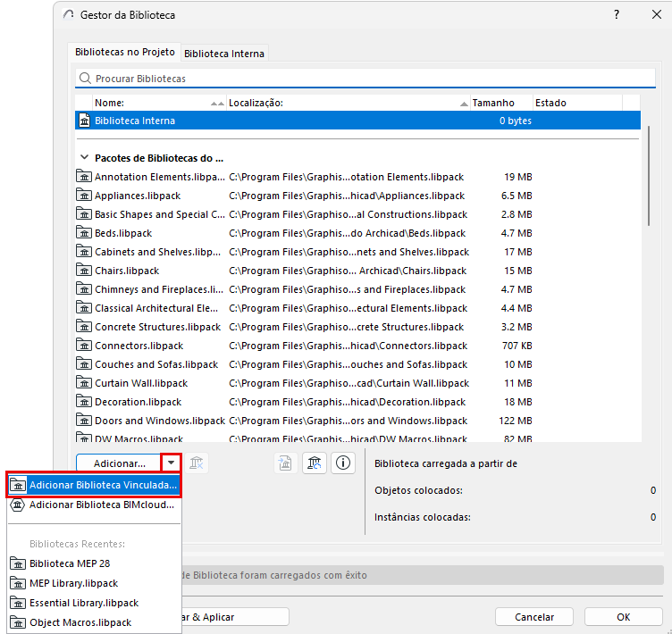The image size is (672, 634).
Task: Click the Appliances.libpack icon
Action: click(84, 196)
